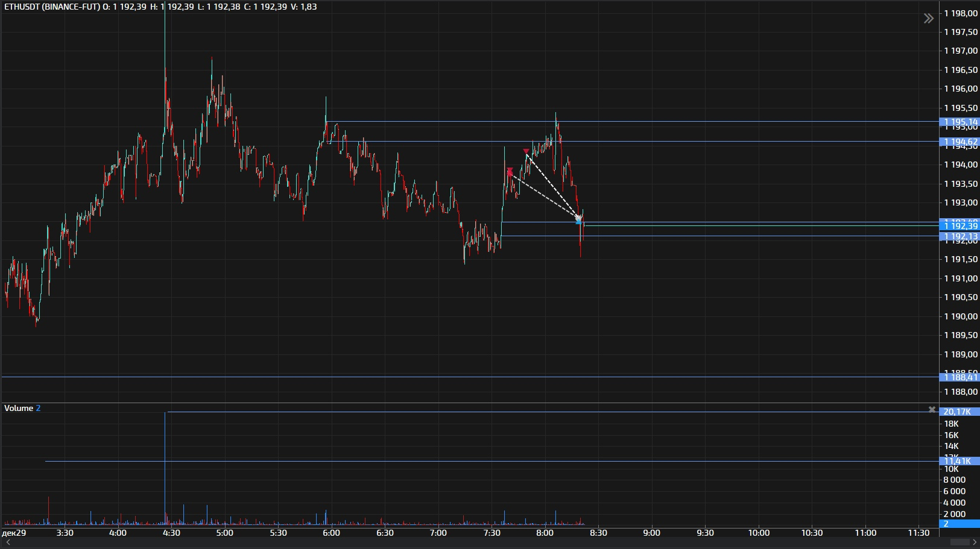
Task: Select the upper red sell marker triangle
Action: pos(526,152)
